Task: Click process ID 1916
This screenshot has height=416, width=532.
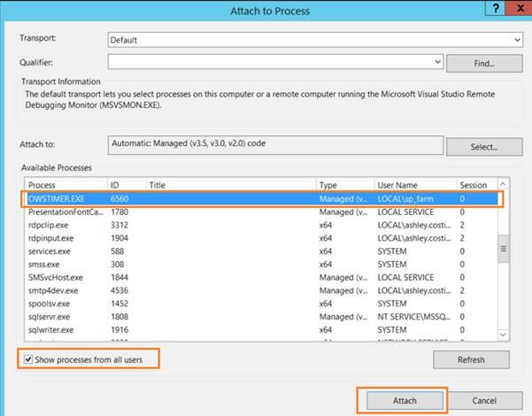Action: pos(120,330)
